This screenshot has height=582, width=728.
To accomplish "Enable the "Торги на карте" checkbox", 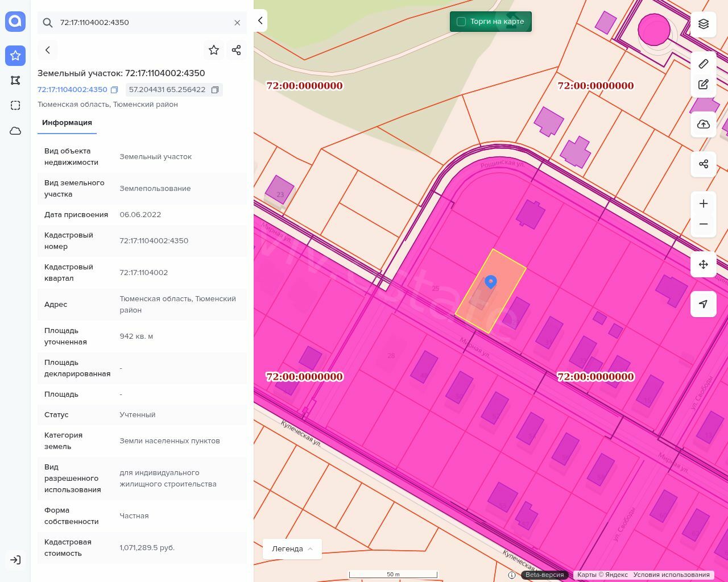I will pos(461,22).
